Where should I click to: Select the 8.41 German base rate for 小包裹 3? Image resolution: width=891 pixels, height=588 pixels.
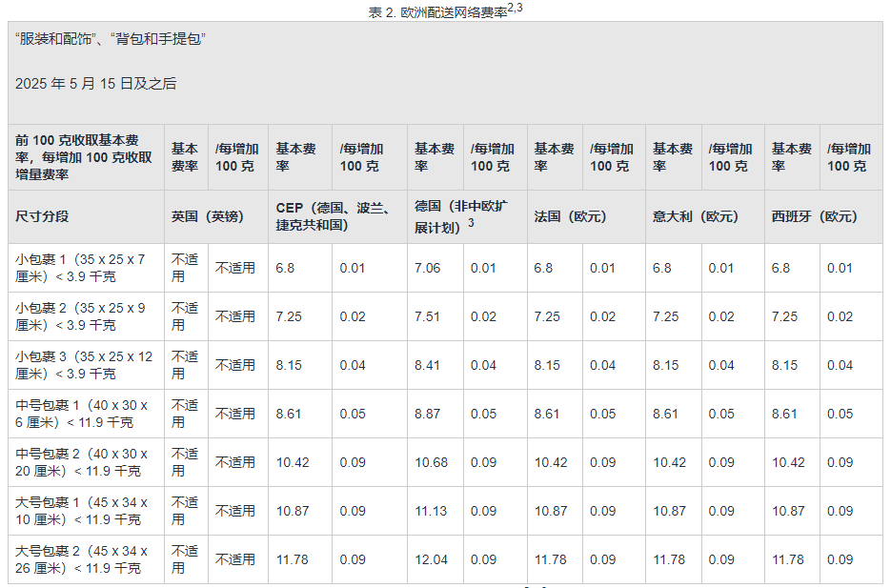[x=427, y=365]
